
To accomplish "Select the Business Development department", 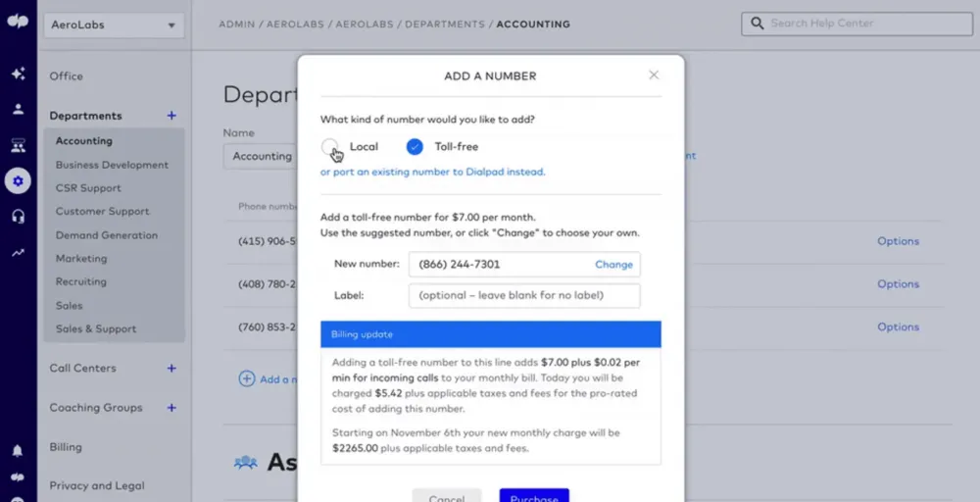I will [112, 165].
